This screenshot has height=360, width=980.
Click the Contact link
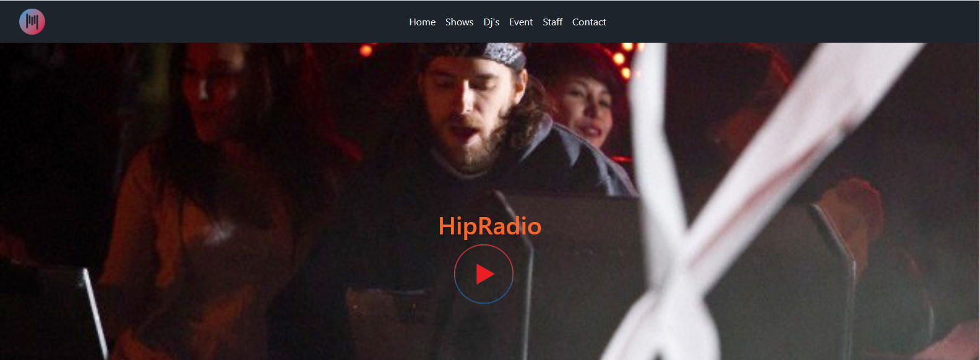(588, 22)
